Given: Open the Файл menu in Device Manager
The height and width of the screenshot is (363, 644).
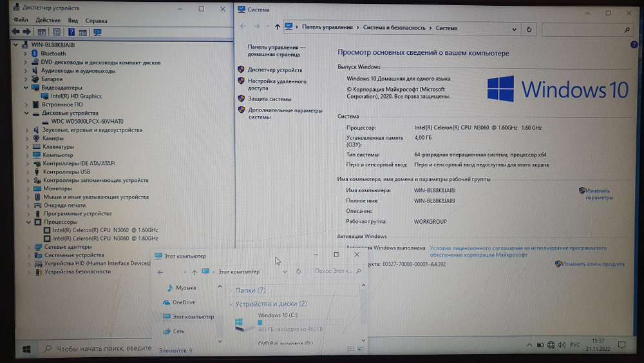Looking at the screenshot, I should [x=21, y=20].
